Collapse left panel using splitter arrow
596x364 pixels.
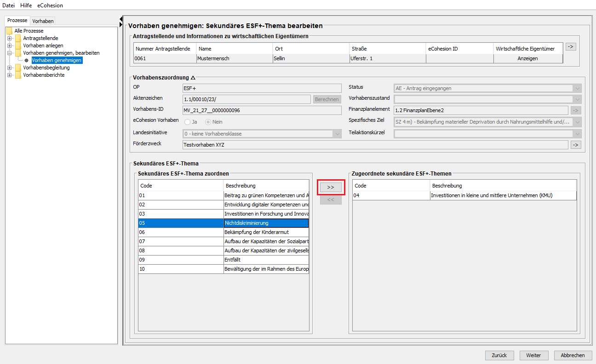click(x=121, y=18)
